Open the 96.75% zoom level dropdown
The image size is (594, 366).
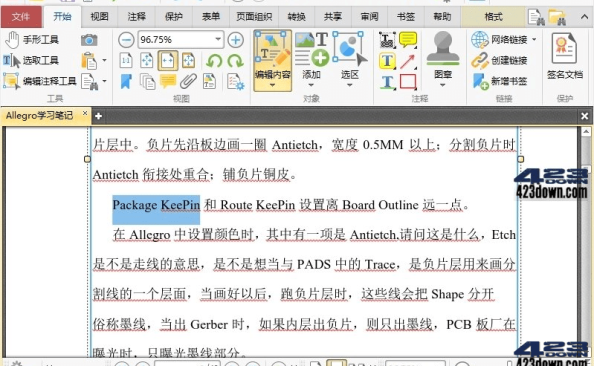218,39
